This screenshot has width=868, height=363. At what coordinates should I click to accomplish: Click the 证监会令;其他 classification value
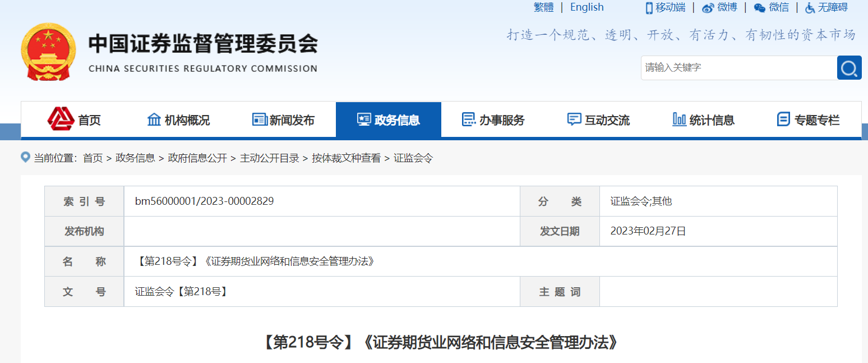641,201
